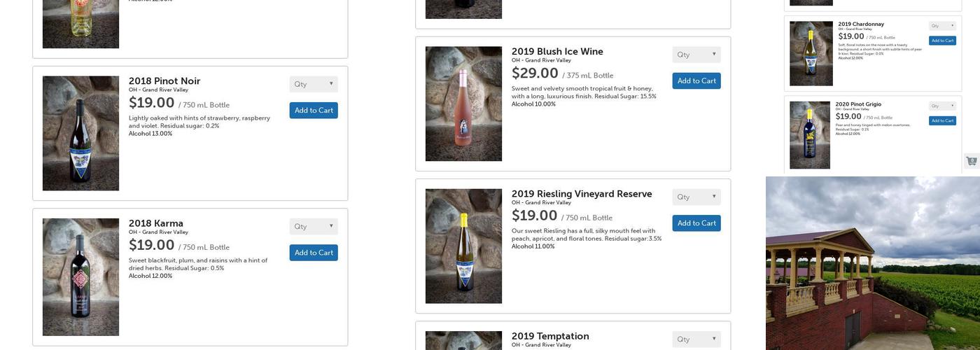Click the pink Blush Ice Wine bottle image

(x=463, y=104)
